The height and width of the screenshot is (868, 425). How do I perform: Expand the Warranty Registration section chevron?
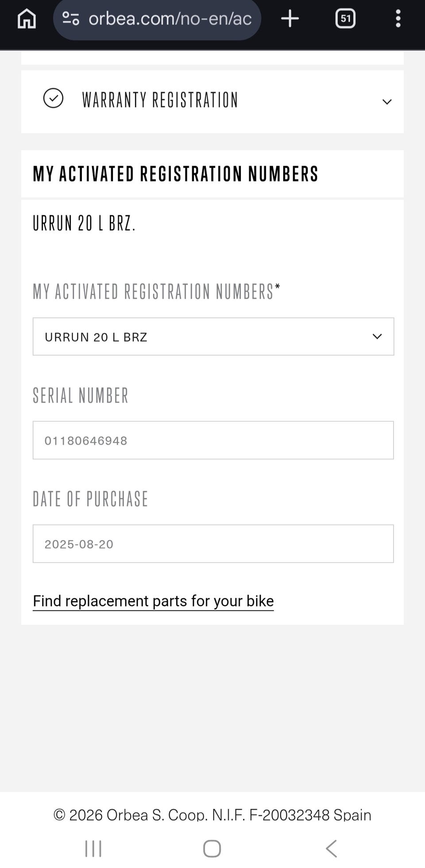(387, 102)
